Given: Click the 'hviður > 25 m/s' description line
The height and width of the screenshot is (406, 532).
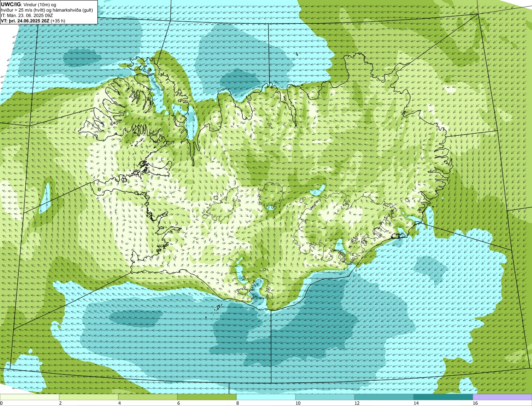Looking at the screenshot, I should point(47,10).
